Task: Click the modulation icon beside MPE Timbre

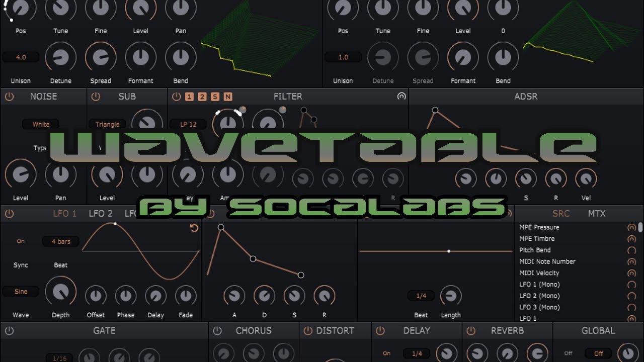Action: pyautogui.click(x=632, y=239)
